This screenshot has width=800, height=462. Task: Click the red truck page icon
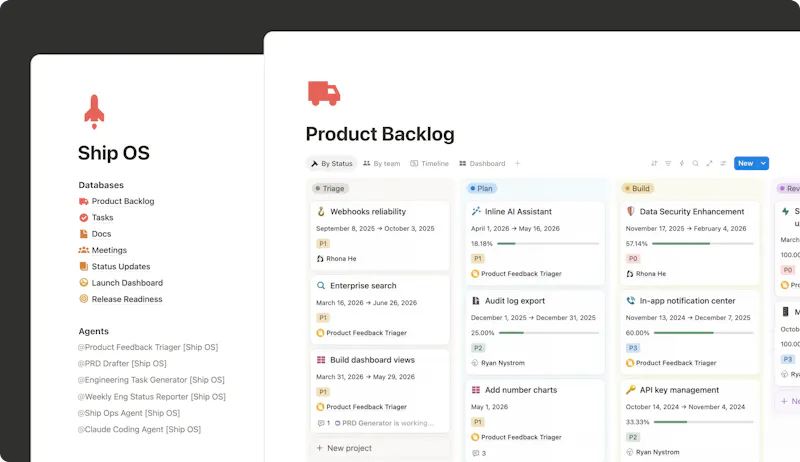coord(323,93)
